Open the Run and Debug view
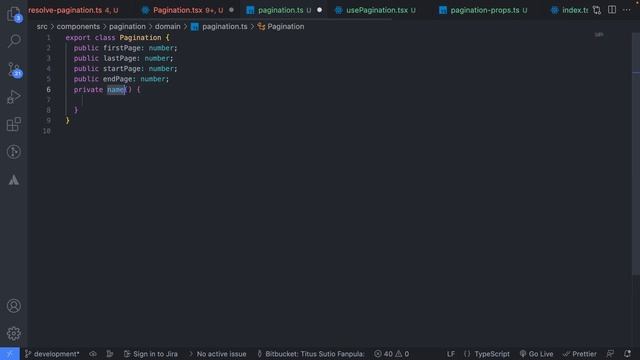 pos(13,97)
